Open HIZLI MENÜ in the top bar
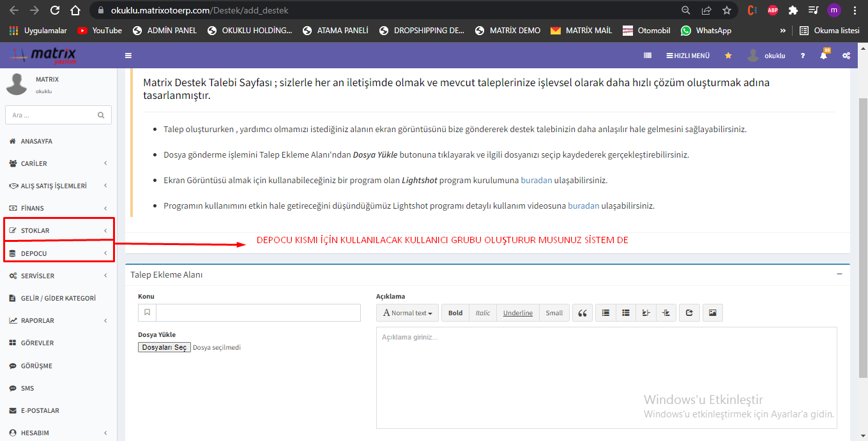 pos(688,56)
